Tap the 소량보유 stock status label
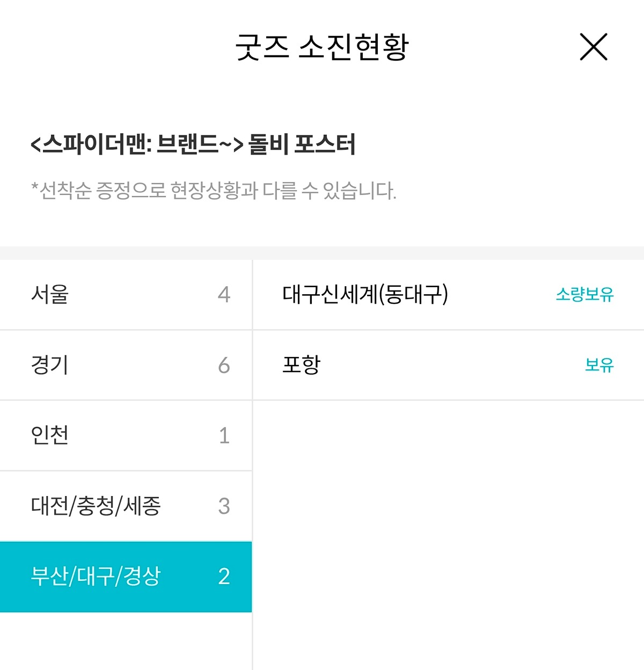 coord(584,295)
